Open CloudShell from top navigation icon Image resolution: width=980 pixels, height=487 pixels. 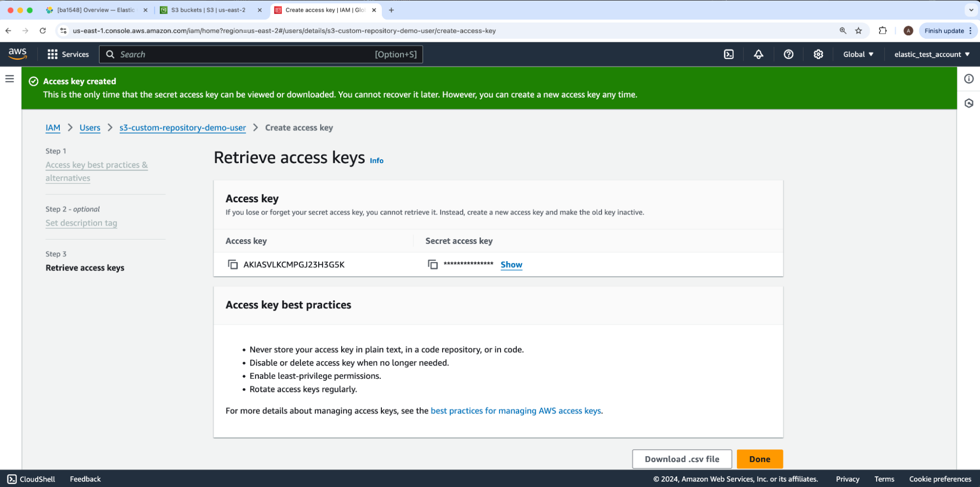729,54
